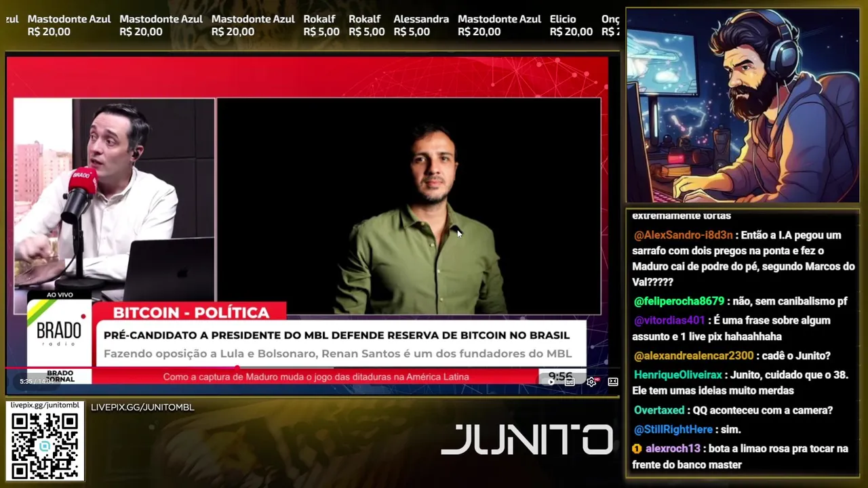Select chat user Overtaxed
Screen dimensions: 868x488
659,410
